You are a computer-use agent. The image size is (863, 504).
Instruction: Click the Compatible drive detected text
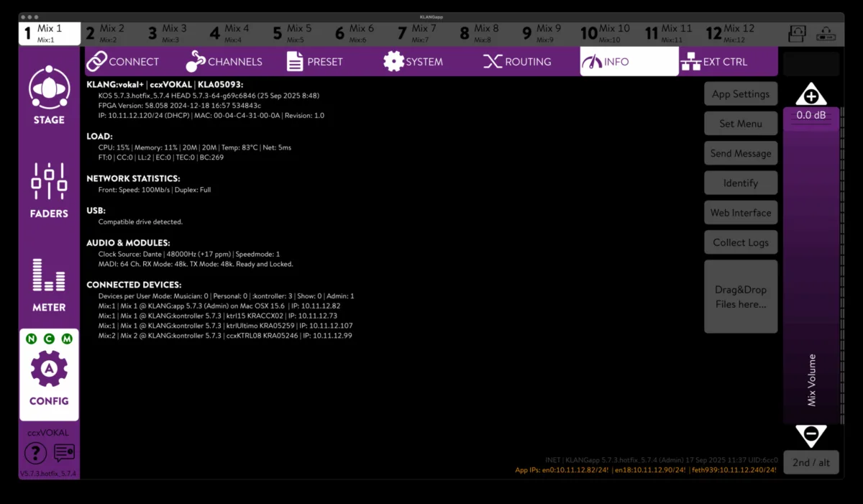pyautogui.click(x=140, y=221)
